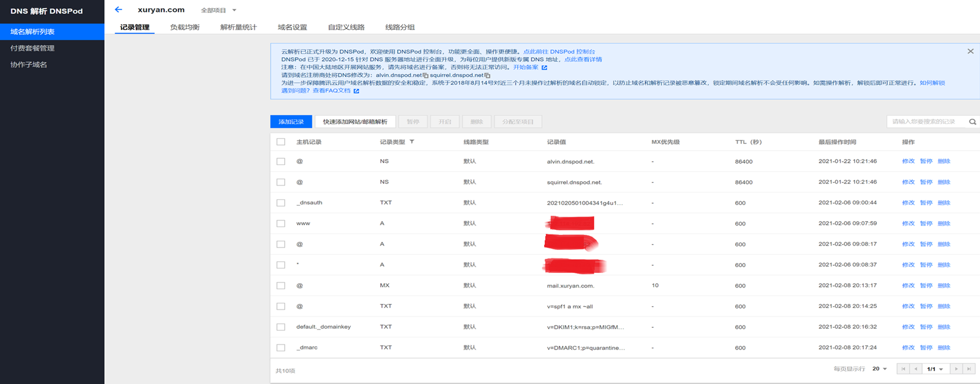Viewport: 980px width, 384px height.
Task: Click the 添加记录 button
Action: [291, 121]
